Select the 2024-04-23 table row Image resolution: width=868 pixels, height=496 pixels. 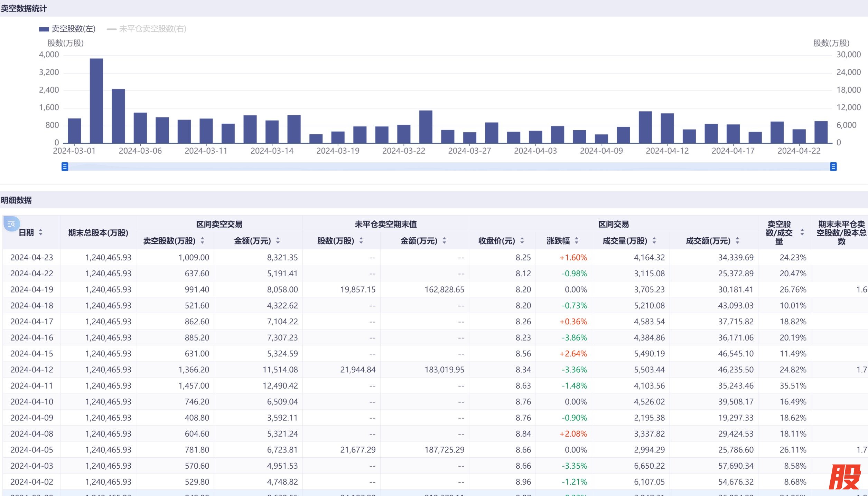point(32,258)
